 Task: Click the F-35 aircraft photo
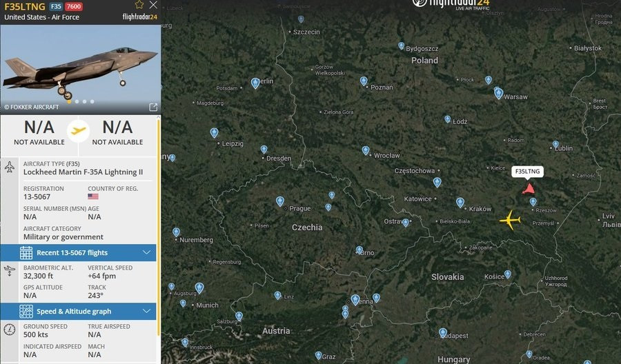tap(80, 65)
